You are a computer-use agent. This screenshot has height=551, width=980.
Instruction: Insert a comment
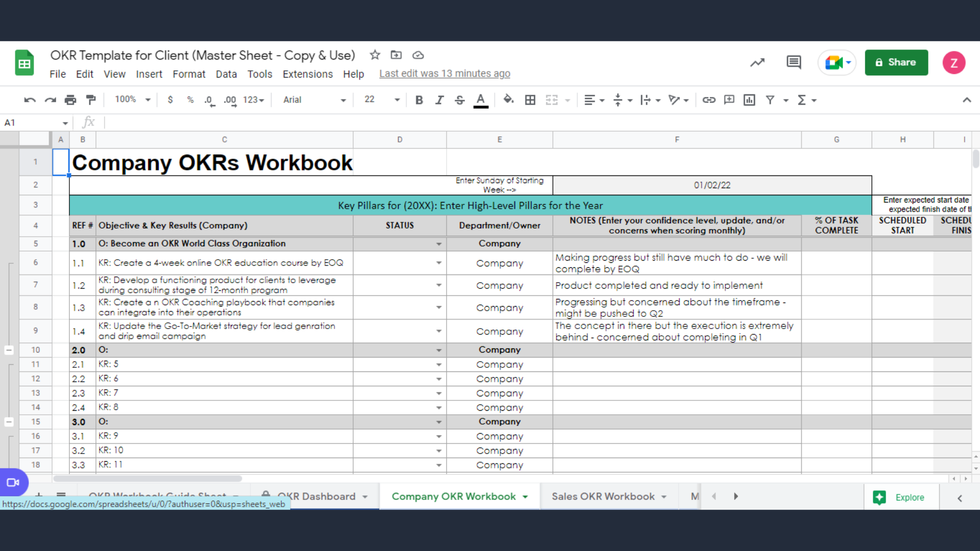point(729,100)
